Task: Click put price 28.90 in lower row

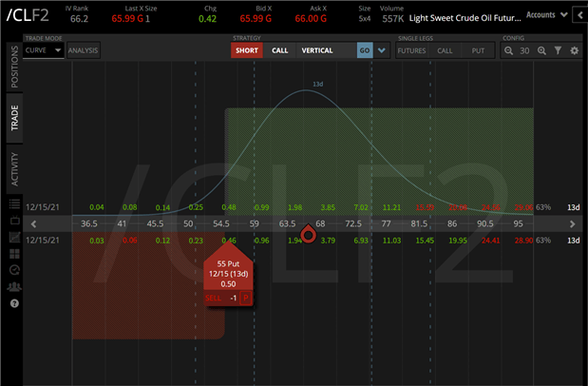Action: [523, 241]
